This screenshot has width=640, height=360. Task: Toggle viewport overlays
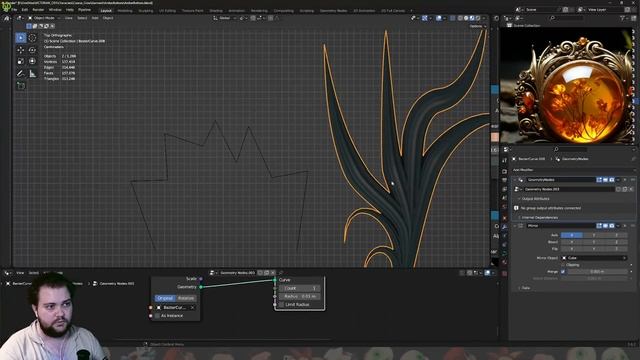(x=439, y=18)
